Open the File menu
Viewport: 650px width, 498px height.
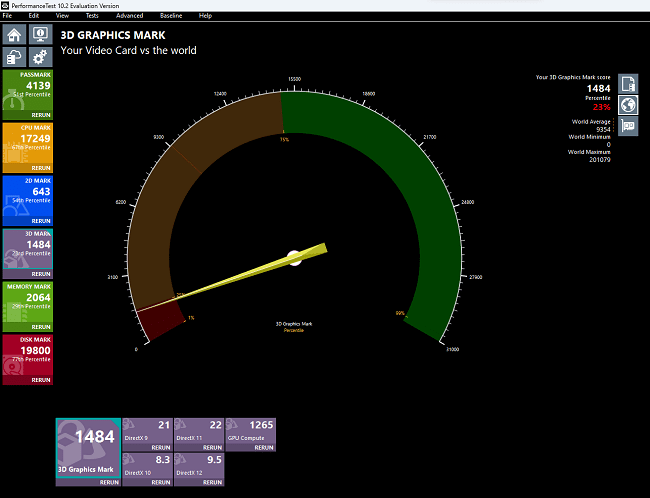tap(7, 16)
